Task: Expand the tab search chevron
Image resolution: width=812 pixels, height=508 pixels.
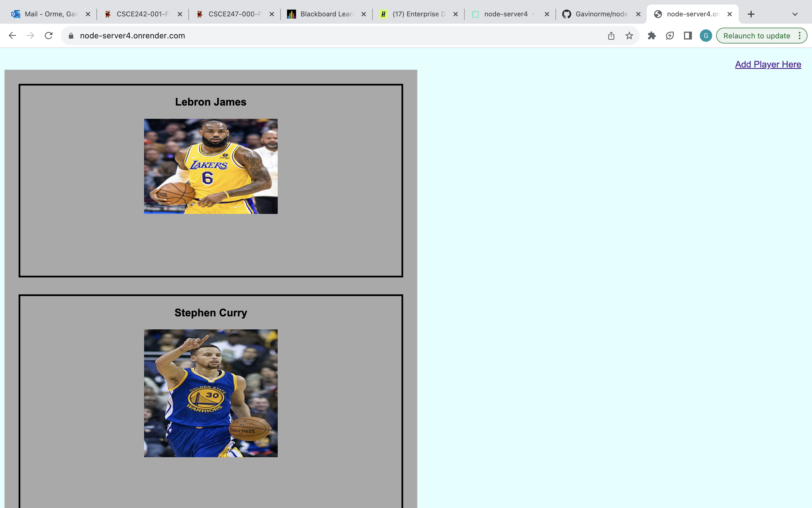Action: click(x=795, y=14)
